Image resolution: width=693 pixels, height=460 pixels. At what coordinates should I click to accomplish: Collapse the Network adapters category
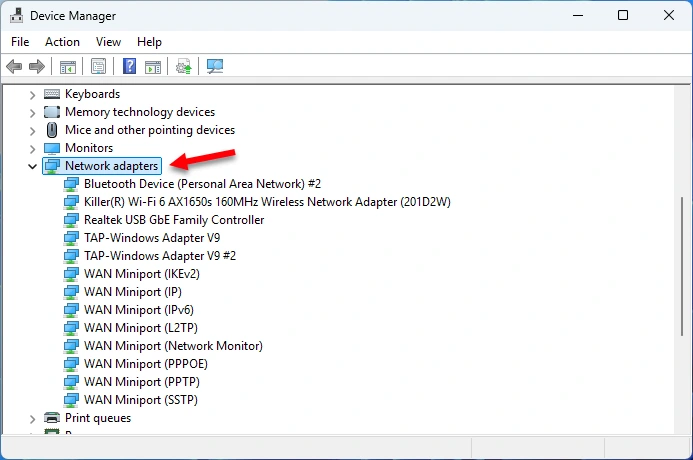point(32,167)
